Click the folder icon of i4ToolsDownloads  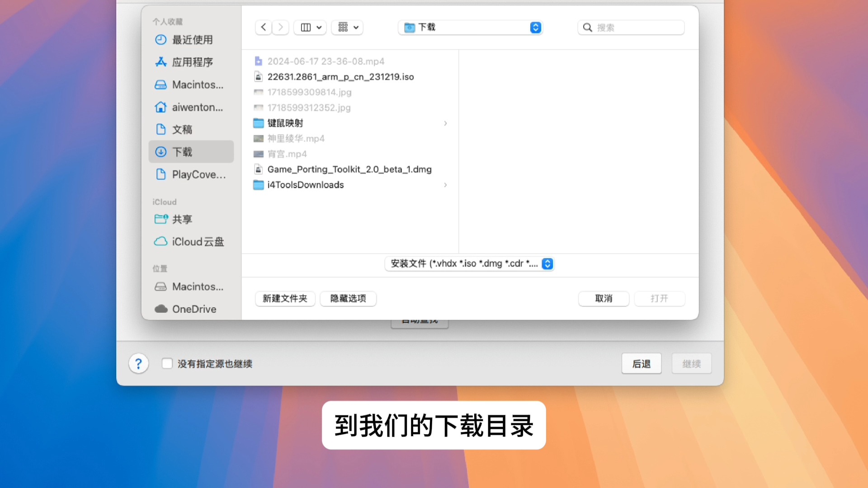click(258, 185)
